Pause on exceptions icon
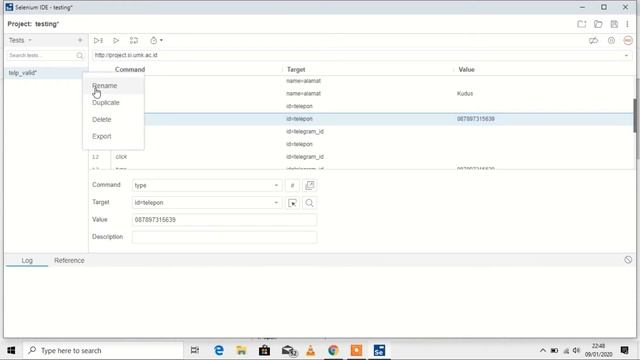This screenshot has width=640, height=360. (x=611, y=40)
